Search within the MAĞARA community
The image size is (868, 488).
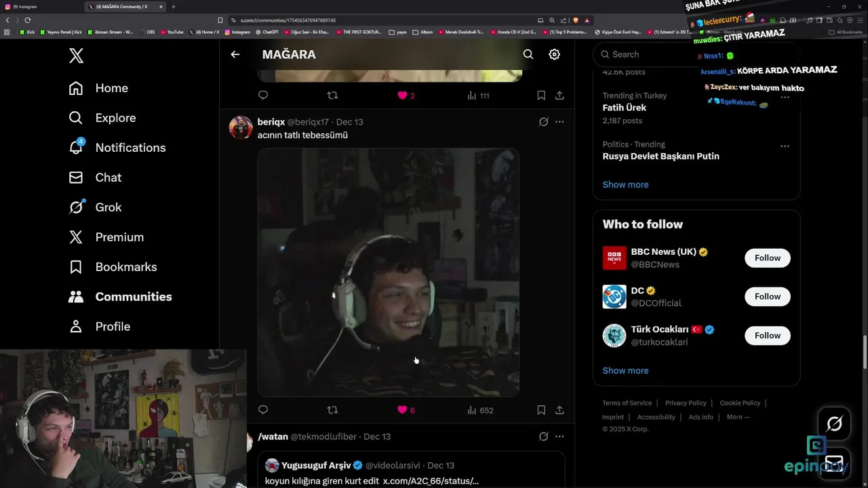click(x=528, y=54)
